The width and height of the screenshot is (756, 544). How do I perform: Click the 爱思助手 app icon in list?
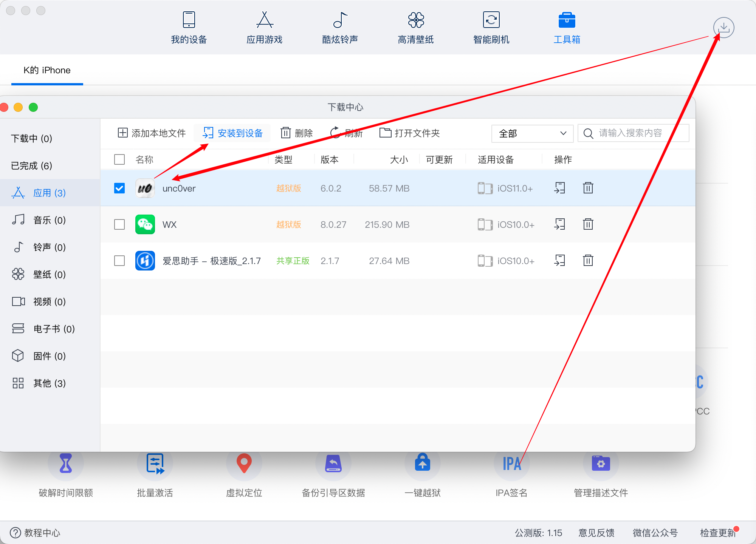145,261
